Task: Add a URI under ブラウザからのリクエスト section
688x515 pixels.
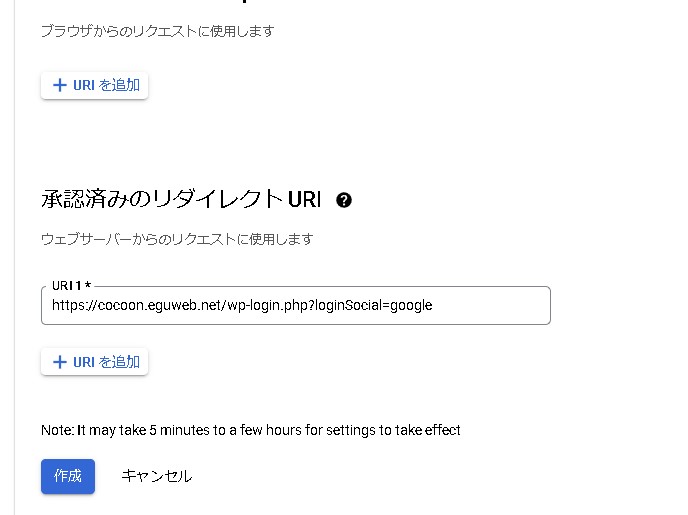Action: 95,85
